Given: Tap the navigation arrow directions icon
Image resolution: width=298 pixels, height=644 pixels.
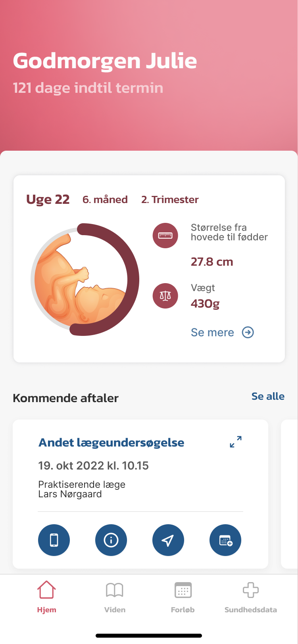Looking at the screenshot, I should pyautogui.click(x=168, y=540).
